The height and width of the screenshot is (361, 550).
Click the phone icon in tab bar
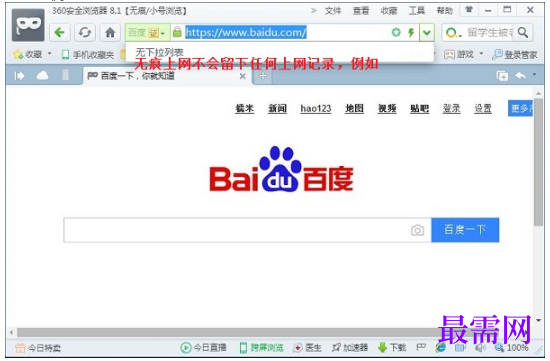(x=66, y=75)
